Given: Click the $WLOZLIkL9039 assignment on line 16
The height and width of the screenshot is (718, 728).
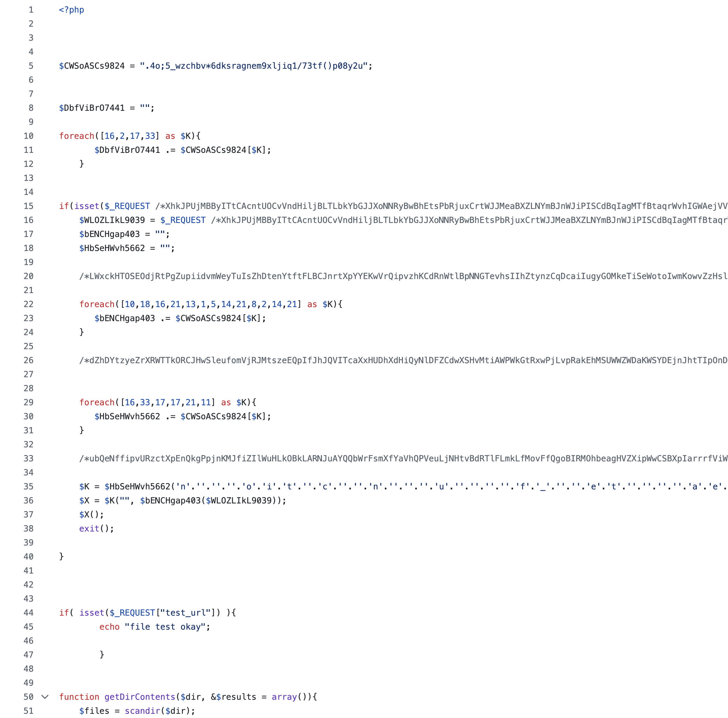Looking at the screenshot, I should (112, 220).
